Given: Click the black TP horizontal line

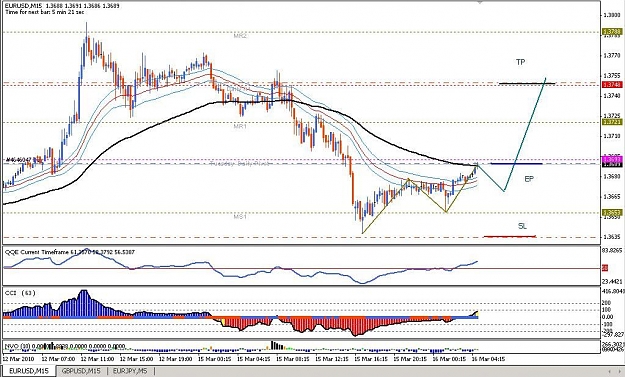Looking at the screenshot, I should (x=527, y=83).
